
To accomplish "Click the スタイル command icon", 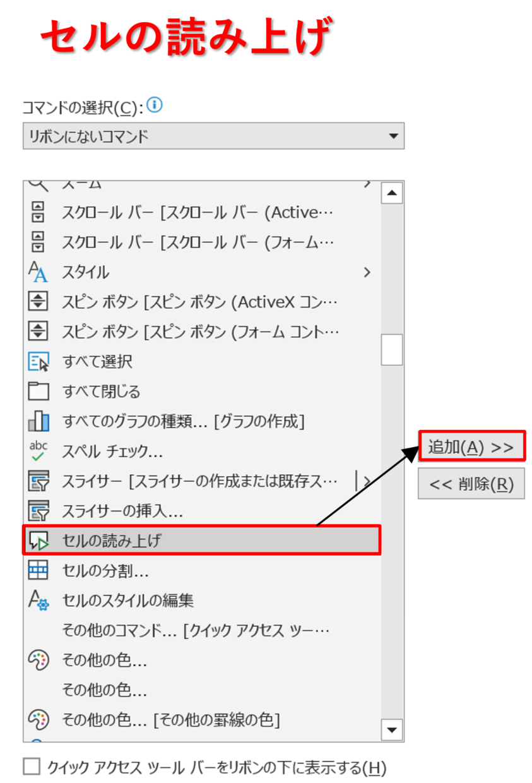I will (38, 272).
